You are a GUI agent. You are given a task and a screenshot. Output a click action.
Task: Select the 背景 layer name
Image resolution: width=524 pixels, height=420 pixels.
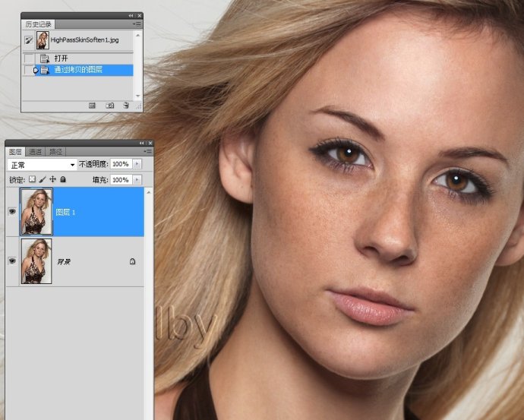coord(64,261)
